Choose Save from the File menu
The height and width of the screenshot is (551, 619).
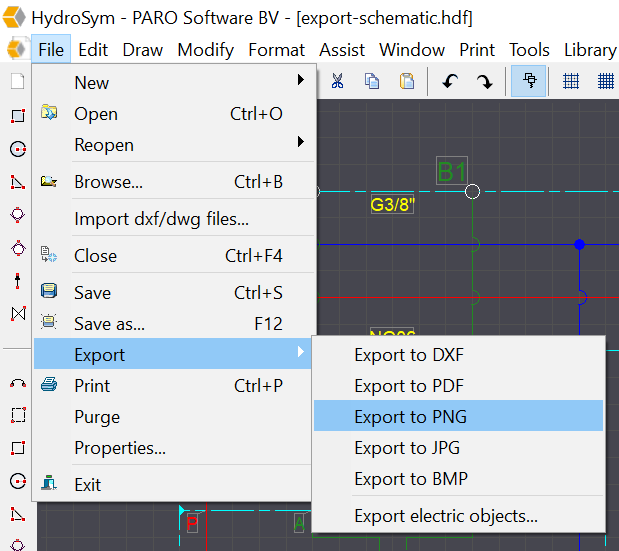point(173,292)
